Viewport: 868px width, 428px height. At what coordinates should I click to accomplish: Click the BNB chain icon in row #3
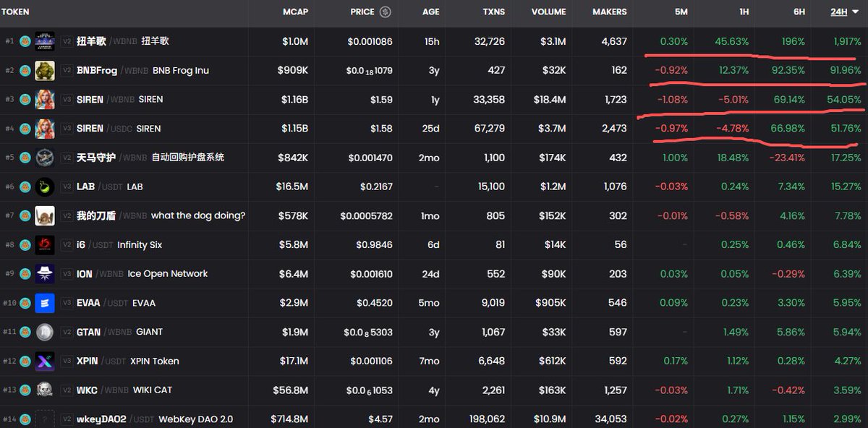tap(25, 99)
